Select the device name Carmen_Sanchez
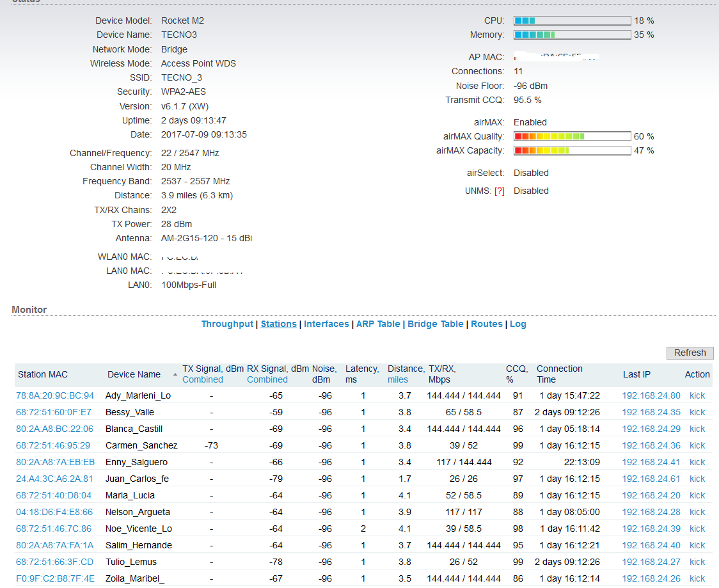Viewport: 719px width, 588px height. 141,445
